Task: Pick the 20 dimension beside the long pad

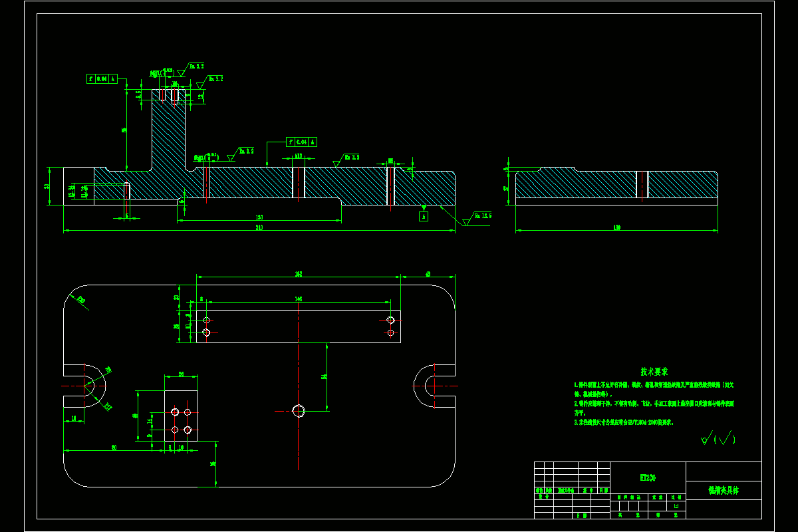Action: [x=176, y=297]
